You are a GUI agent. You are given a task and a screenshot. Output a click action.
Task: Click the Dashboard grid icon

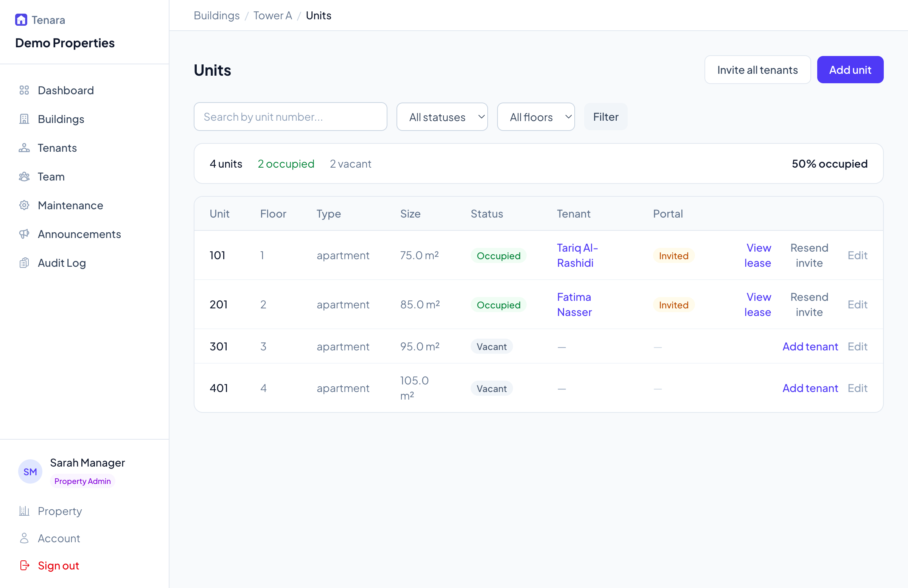tap(24, 90)
